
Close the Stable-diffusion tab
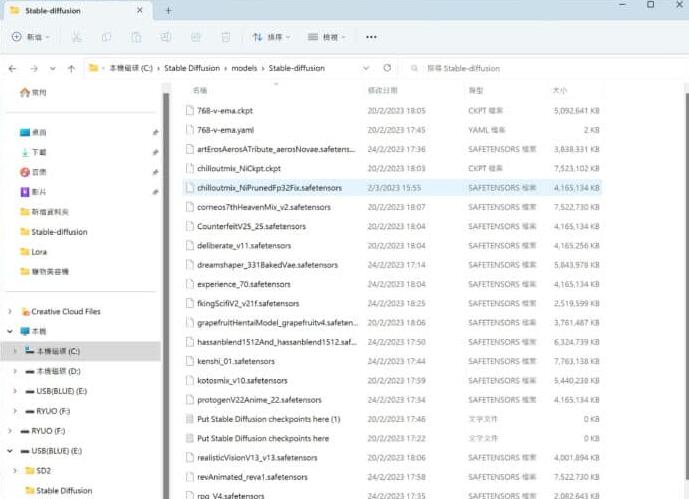[139, 10]
